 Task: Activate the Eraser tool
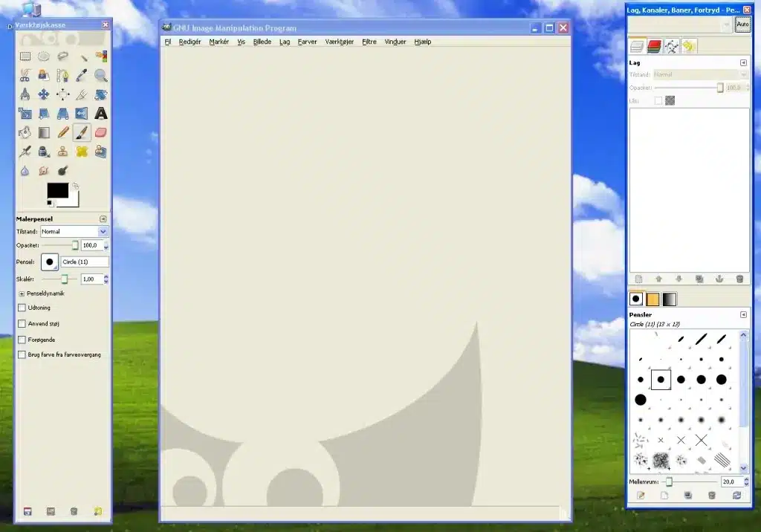coord(100,132)
